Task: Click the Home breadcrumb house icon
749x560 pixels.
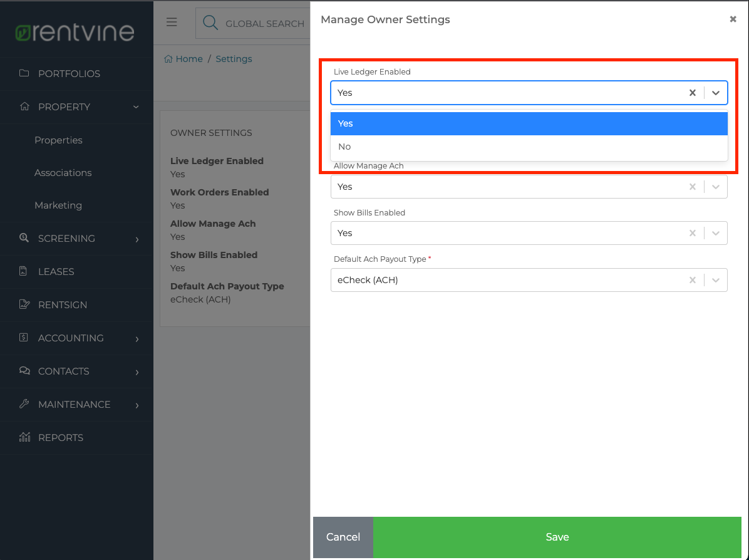Action: point(168,59)
